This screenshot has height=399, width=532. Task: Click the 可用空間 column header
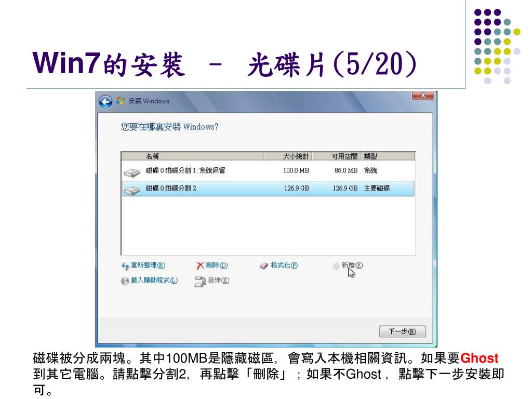[336, 156]
